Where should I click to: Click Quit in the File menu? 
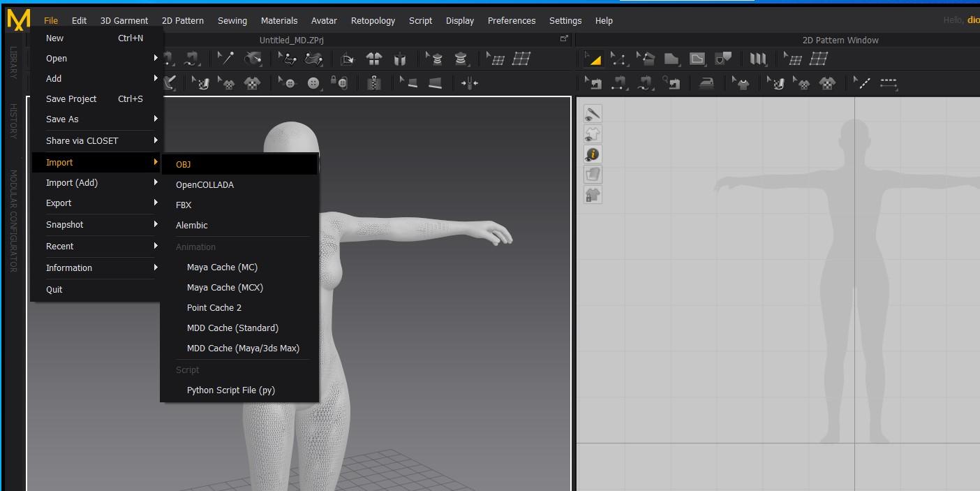(x=54, y=290)
